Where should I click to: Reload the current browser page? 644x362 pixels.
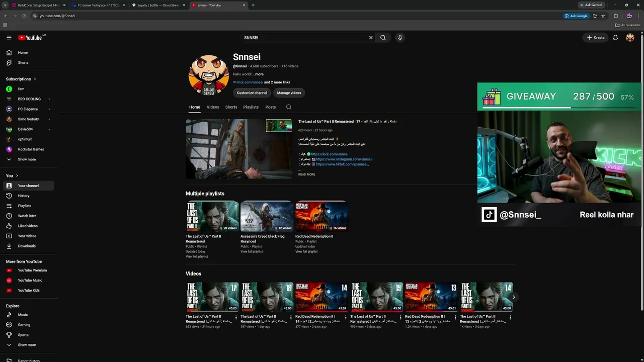point(25,16)
